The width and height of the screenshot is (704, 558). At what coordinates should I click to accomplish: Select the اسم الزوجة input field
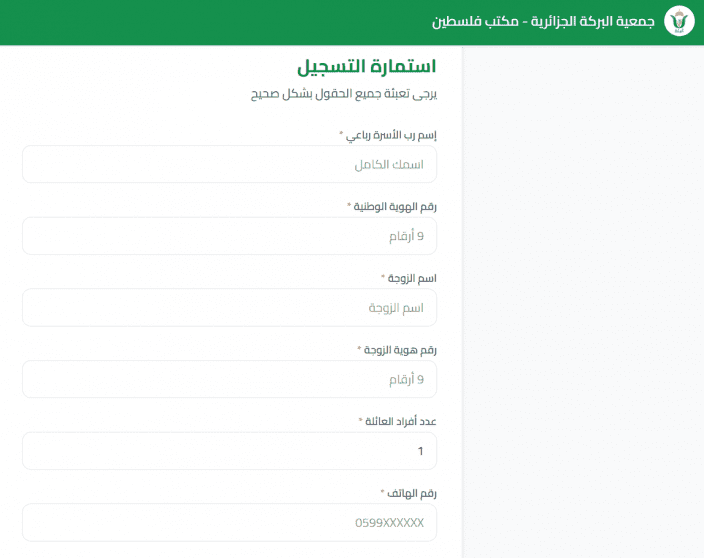(229, 308)
